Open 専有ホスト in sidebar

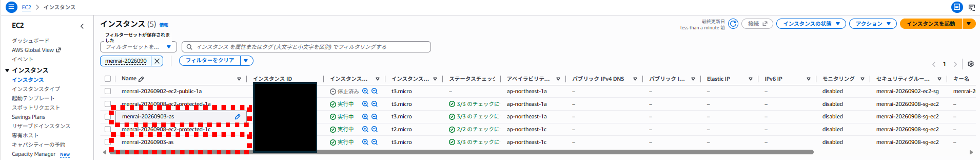(25, 135)
